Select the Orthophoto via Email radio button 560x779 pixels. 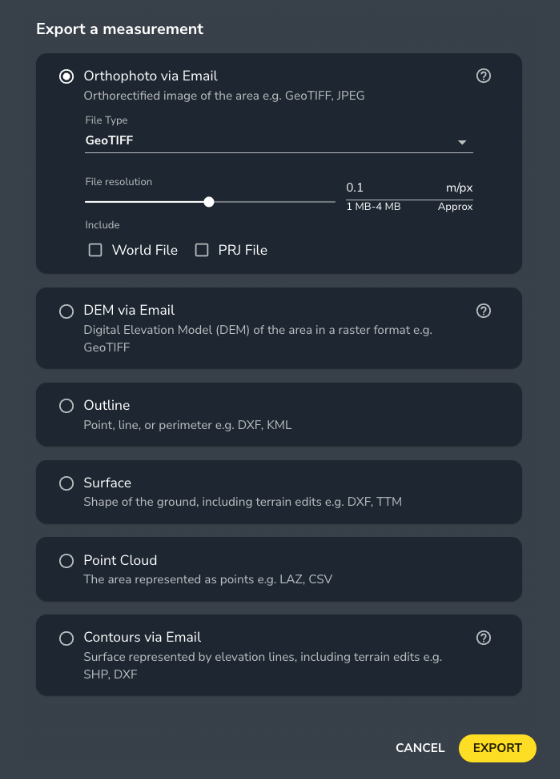[x=66, y=77]
